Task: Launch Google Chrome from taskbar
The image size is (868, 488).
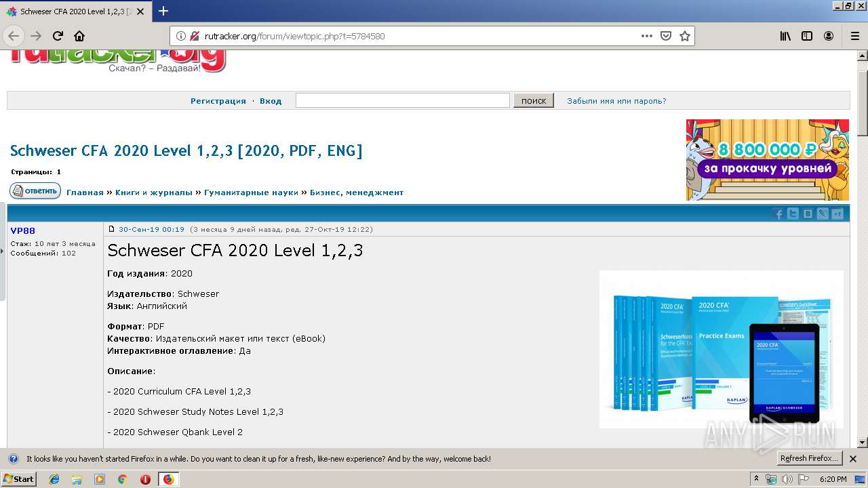Action: (122, 479)
